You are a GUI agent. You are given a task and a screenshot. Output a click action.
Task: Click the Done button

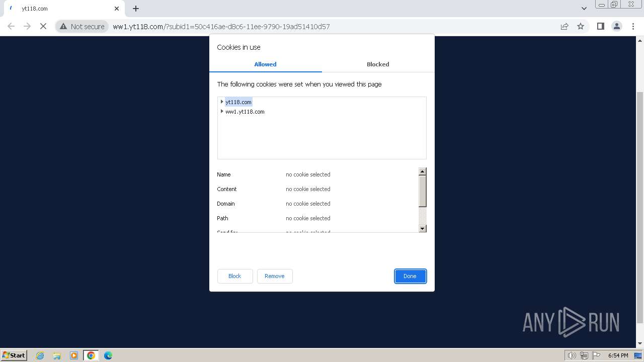pyautogui.click(x=410, y=276)
